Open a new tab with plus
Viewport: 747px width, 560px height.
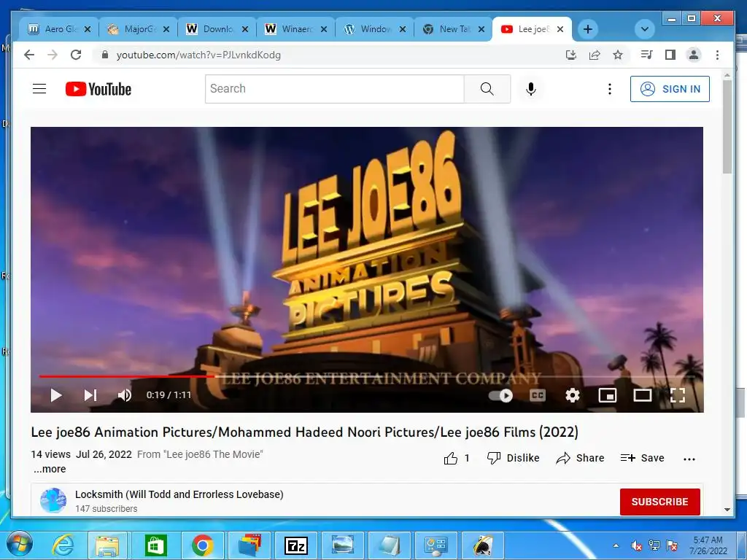[588, 29]
